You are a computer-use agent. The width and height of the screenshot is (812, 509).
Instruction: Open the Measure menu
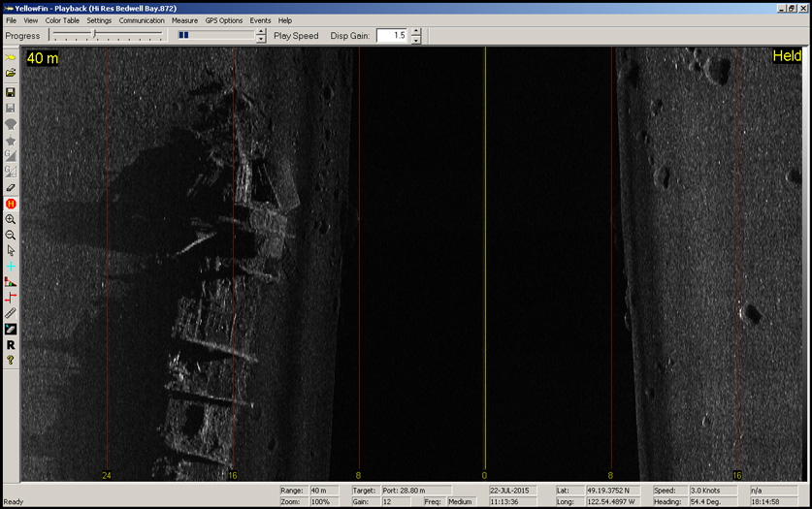184,20
